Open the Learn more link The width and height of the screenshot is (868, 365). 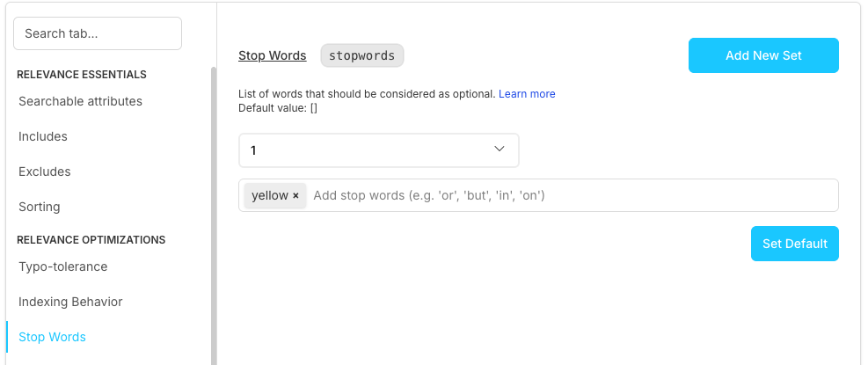[x=527, y=94]
